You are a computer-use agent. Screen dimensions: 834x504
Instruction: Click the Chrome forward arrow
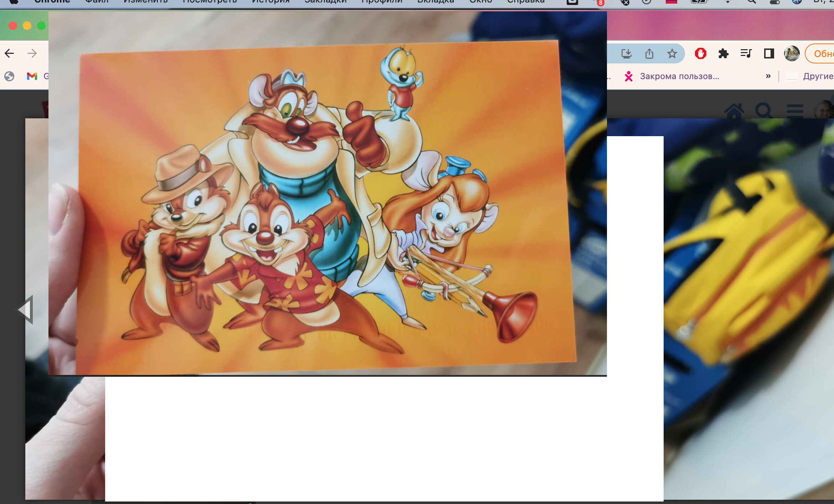click(32, 53)
